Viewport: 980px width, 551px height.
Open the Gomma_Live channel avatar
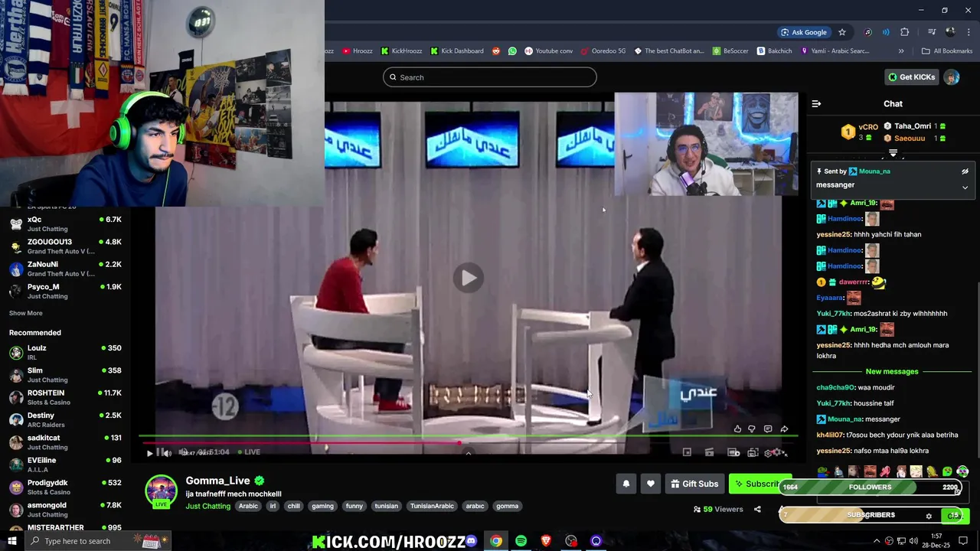click(162, 491)
